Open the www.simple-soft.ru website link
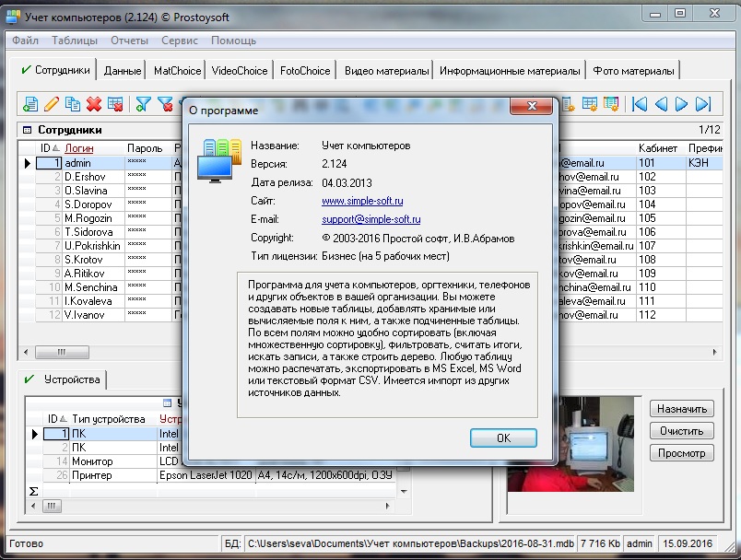 click(362, 201)
